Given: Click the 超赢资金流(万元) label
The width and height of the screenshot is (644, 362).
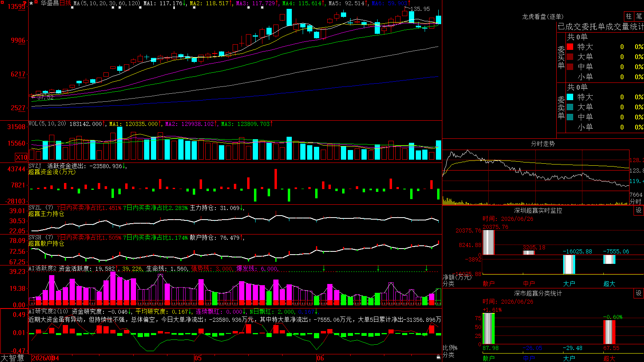Looking at the screenshot, I should coord(52,172).
